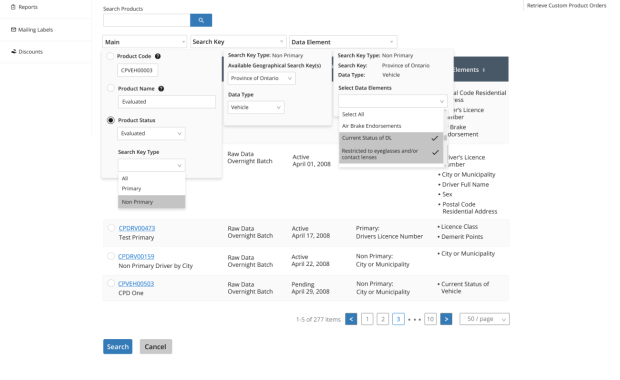The height and width of the screenshot is (380, 620).
Task: Toggle Current Status of DL option
Action: [x=391, y=138]
